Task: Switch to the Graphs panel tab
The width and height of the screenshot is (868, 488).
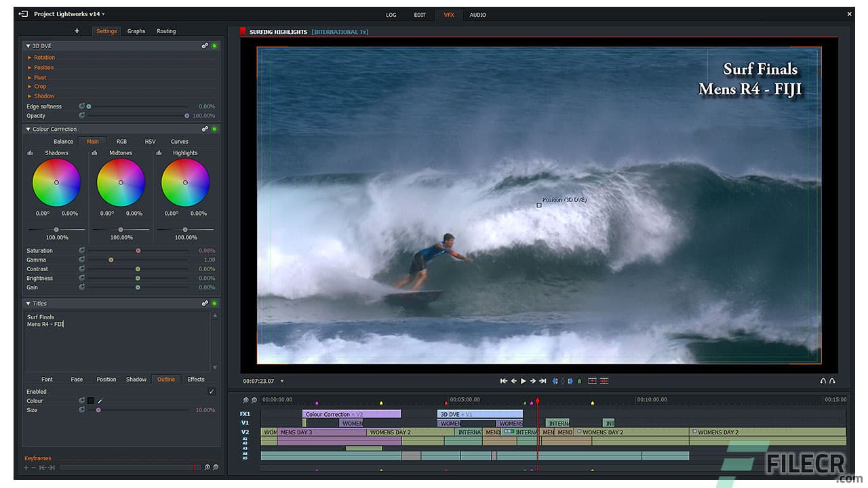Action: click(x=136, y=30)
